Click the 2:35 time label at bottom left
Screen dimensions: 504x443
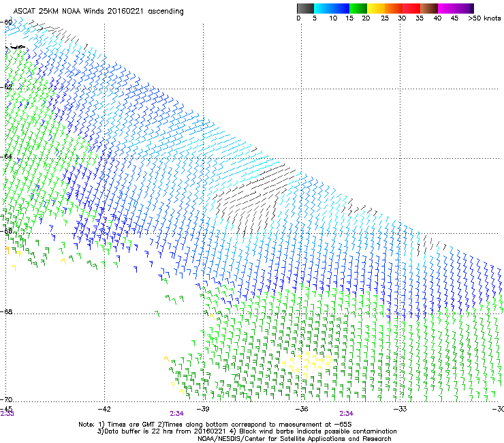(x=7, y=414)
